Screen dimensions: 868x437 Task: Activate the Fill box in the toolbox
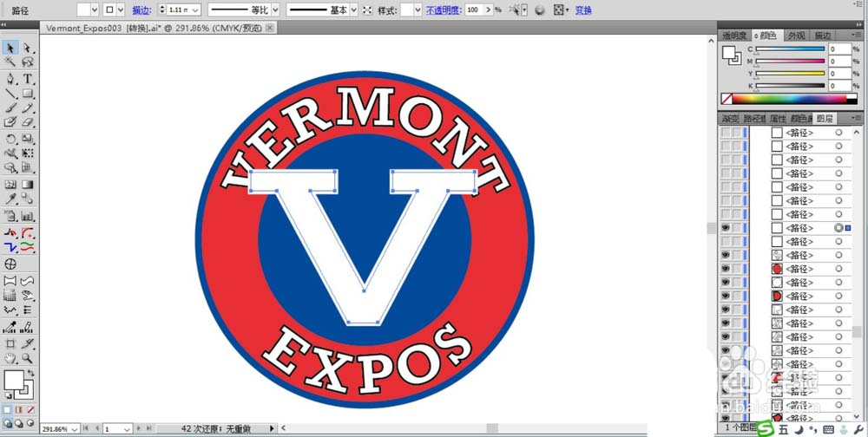14,380
